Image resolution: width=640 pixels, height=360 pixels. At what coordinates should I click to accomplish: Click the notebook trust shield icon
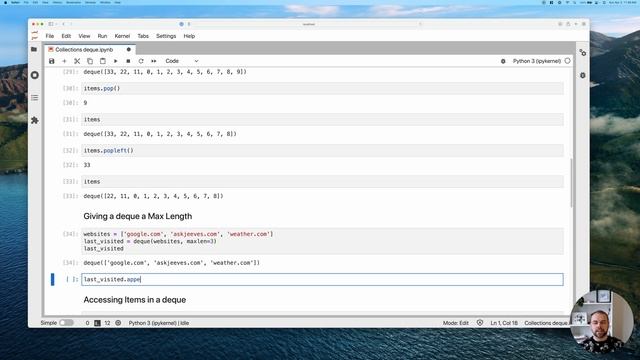(x=480, y=323)
